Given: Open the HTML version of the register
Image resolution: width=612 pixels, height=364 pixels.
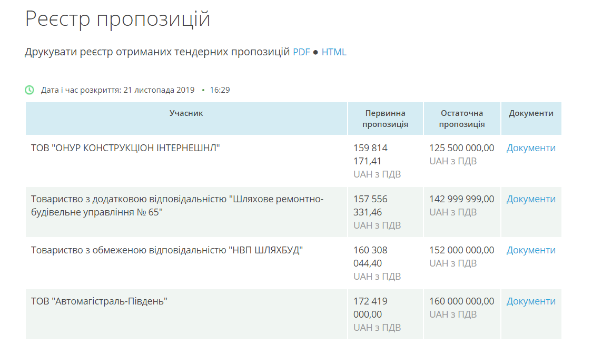Looking at the screenshot, I should (x=334, y=52).
